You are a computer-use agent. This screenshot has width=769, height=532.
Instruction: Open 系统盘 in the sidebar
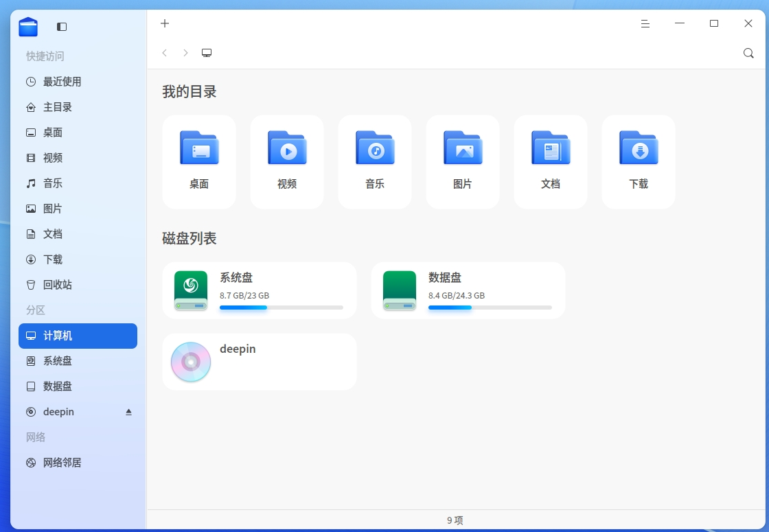tap(78, 361)
